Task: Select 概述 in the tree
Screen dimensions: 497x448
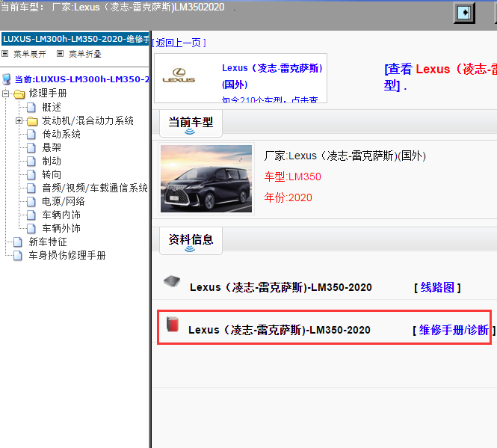Action: tap(52, 108)
